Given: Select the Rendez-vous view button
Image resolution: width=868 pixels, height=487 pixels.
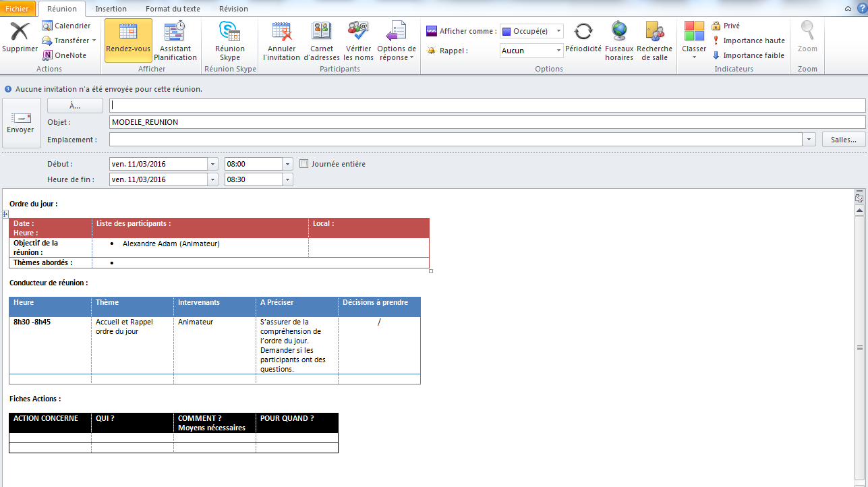Looking at the screenshot, I should (128, 40).
